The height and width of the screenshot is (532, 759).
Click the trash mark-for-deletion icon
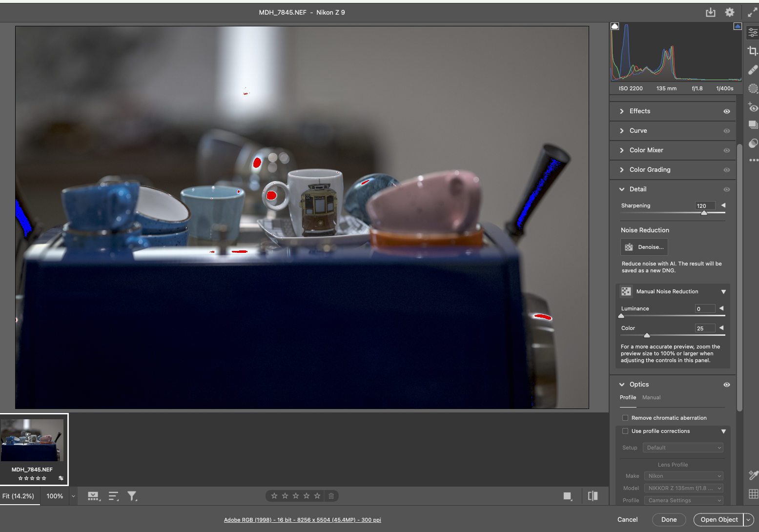click(331, 496)
